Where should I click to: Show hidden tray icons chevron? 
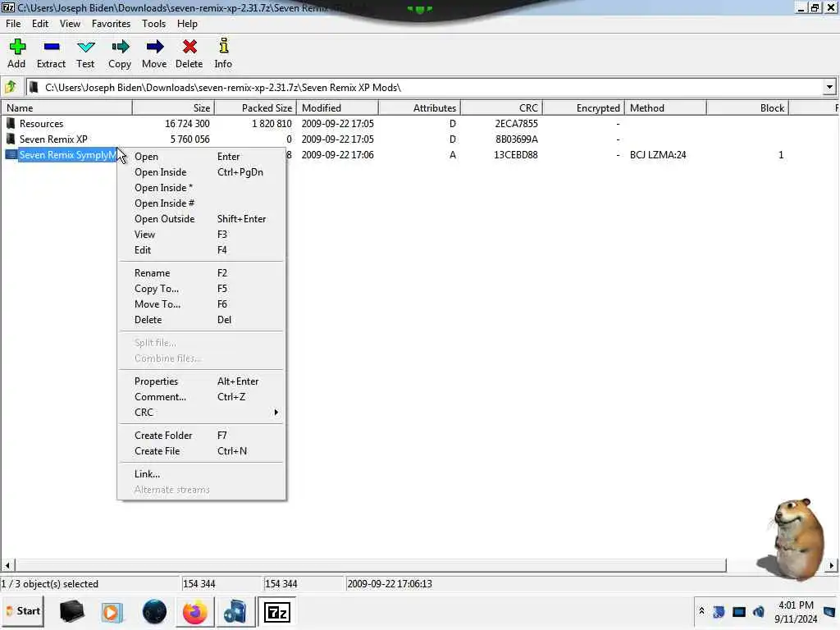tap(702, 610)
